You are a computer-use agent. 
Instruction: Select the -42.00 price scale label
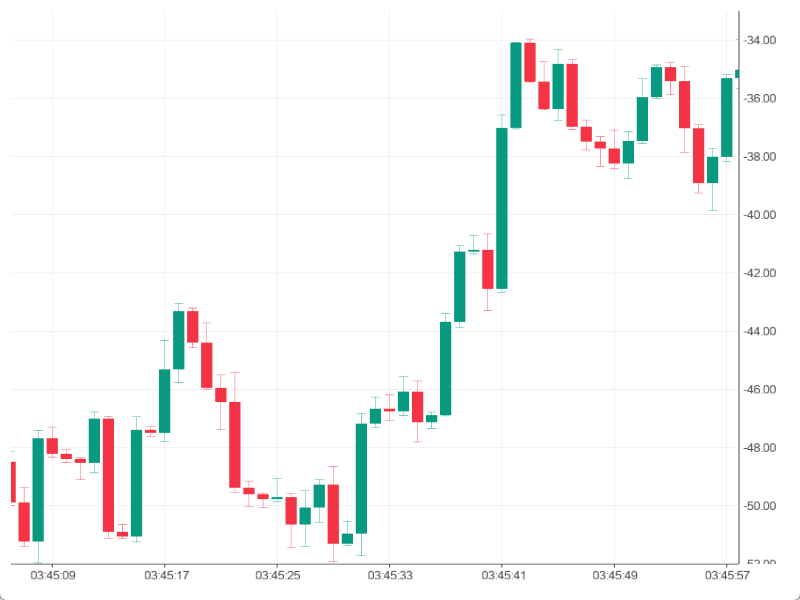(x=759, y=273)
